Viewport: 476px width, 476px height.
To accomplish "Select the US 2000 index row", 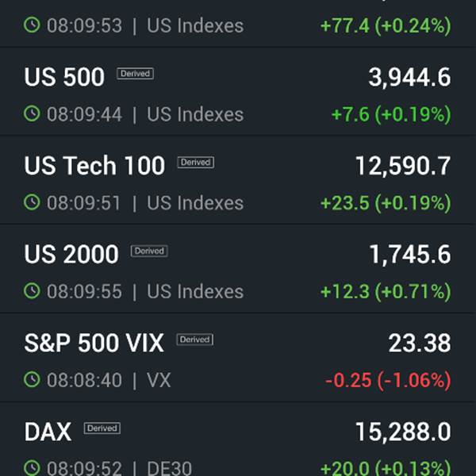I will coord(238,269).
